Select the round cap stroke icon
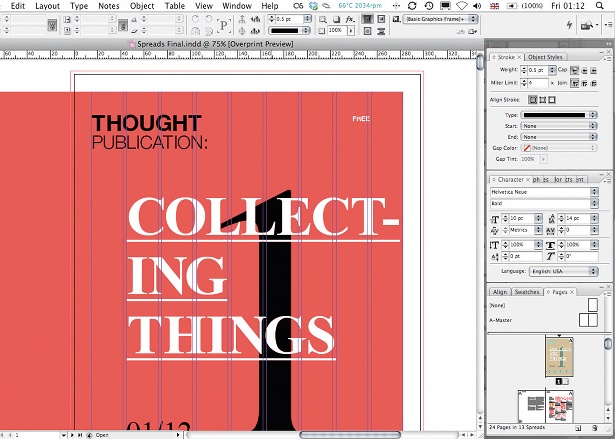The image size is (615, 439). pos(584,70)
